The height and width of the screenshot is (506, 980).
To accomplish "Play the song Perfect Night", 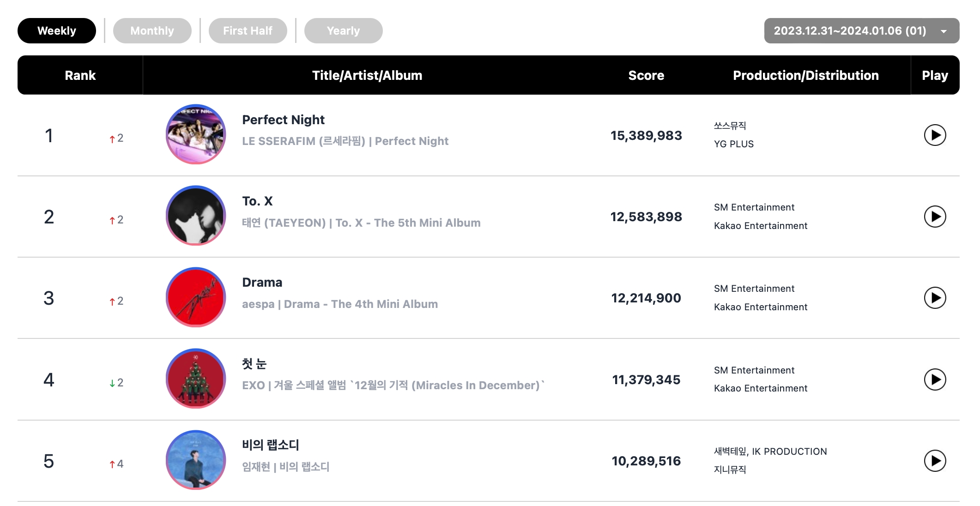I will tap(935, 135).
